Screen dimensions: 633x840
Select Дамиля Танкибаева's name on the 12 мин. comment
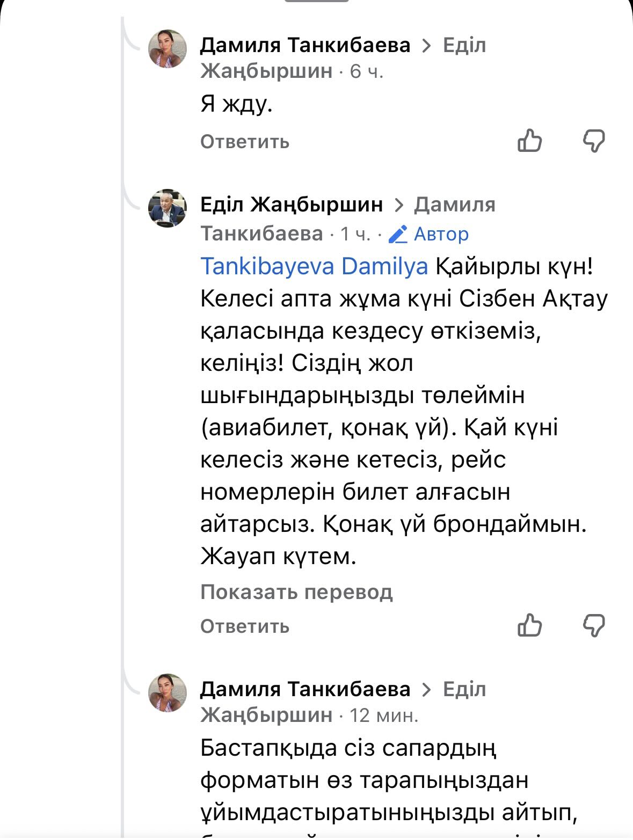pos(305,689)
